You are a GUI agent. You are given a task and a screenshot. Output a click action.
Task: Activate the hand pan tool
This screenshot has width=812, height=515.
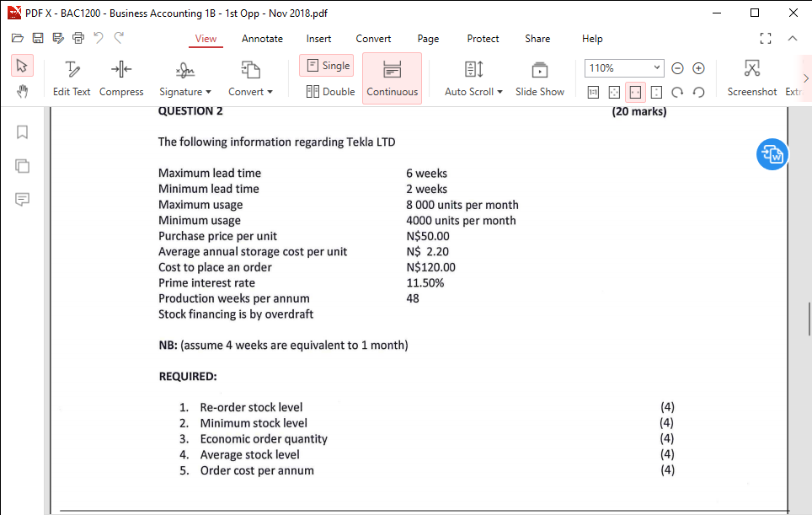point(22,92)
